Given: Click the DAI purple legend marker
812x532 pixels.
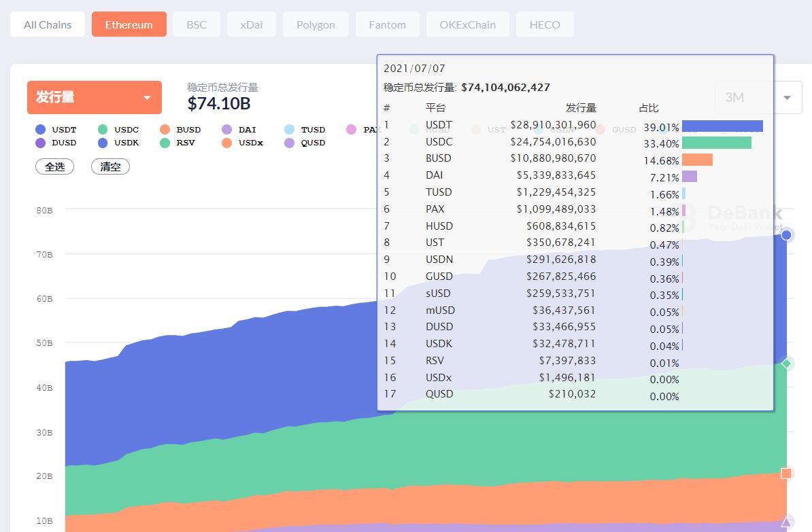Looking at the screenshot, I should (x=227, y=130).
